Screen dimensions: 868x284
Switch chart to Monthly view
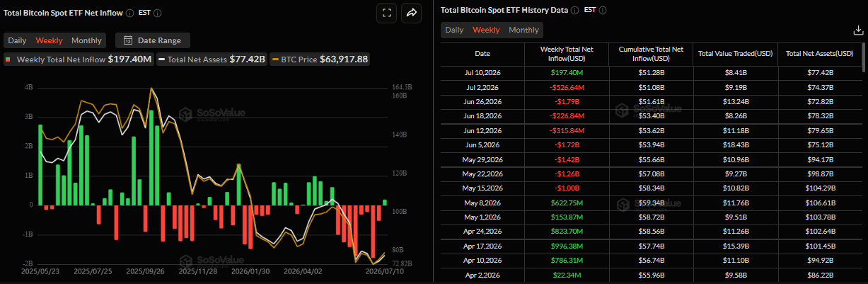(x=86, y=40)
